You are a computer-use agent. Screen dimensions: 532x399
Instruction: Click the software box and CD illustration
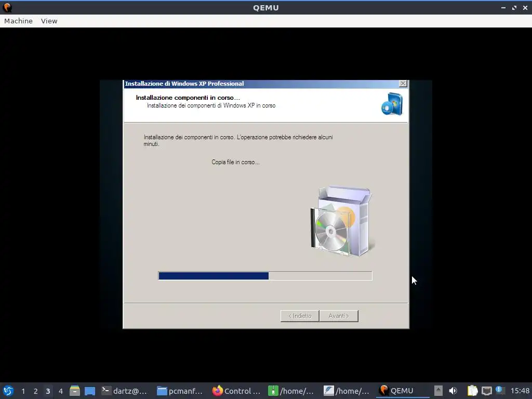point(342,221)
